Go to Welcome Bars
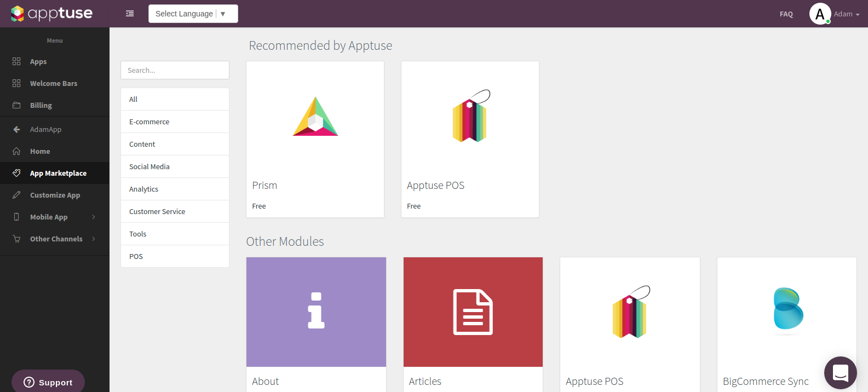Viewport: 868px width, 392px height. (55, 83)
